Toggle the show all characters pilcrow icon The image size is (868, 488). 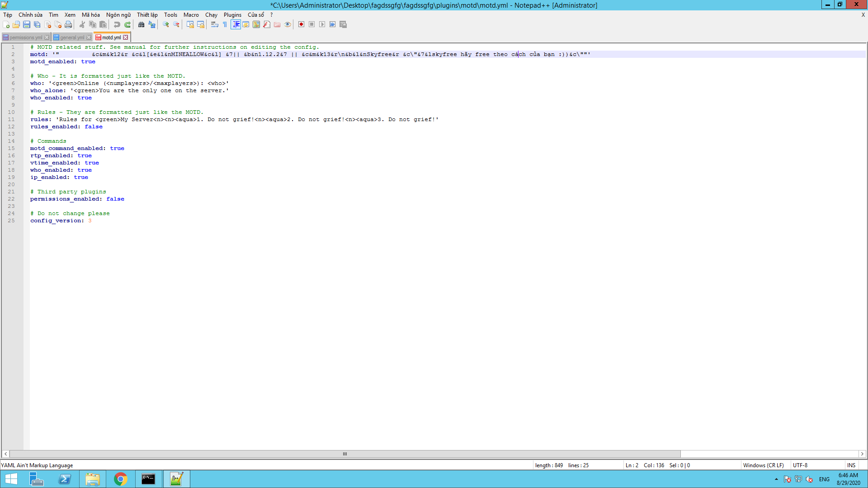pyautogui.click(x=225, y=24)
